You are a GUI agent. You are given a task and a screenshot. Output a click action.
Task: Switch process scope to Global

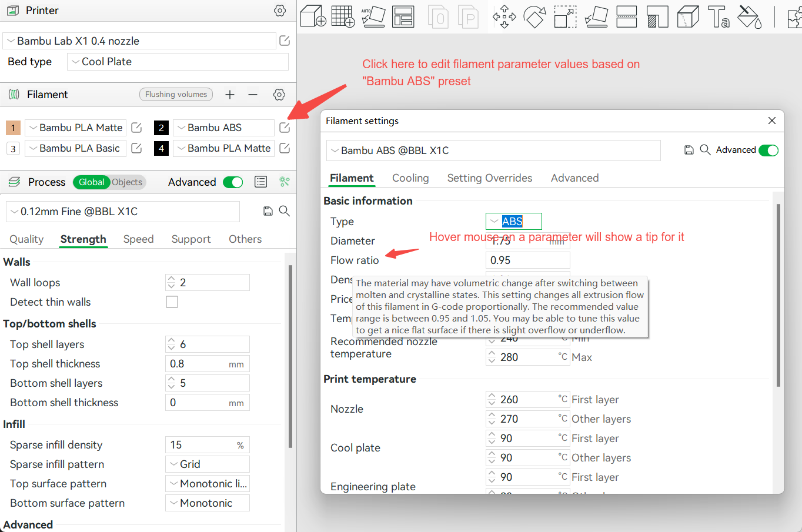point(91,182)
